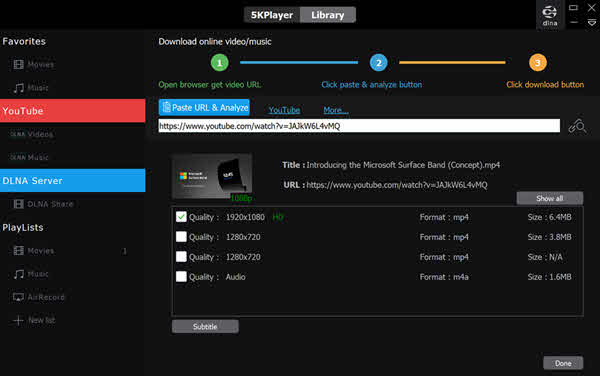Open the DLNA Music icon
Viewport: 600px width, 376px height.
click(18, 157)
